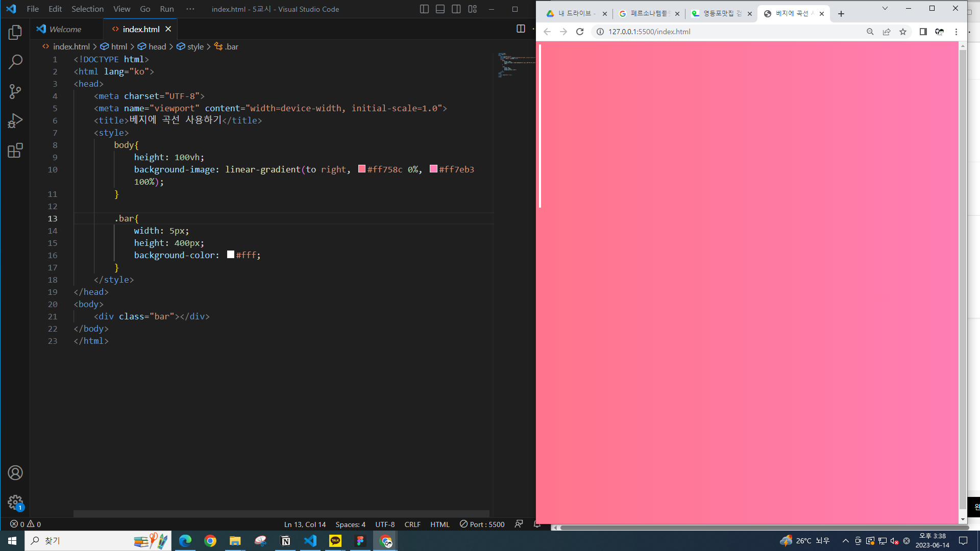Open Source Control view
The image size is (980, 551).
click(x=15, y=92)
